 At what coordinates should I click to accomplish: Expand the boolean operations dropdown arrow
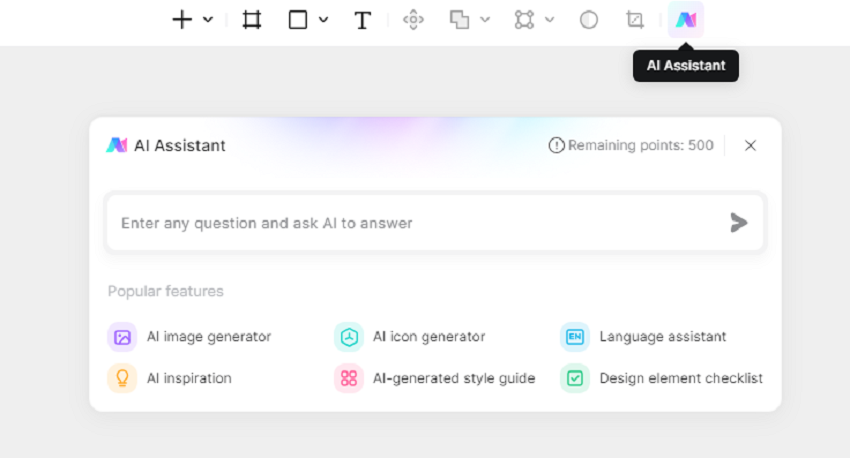(x=485, y=20)
